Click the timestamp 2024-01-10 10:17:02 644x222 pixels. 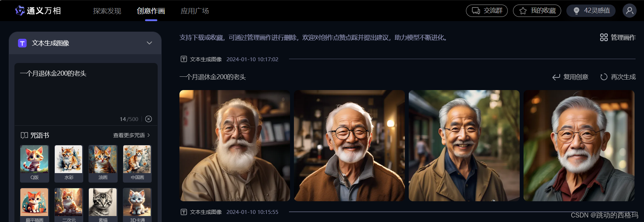pos(252,59)
